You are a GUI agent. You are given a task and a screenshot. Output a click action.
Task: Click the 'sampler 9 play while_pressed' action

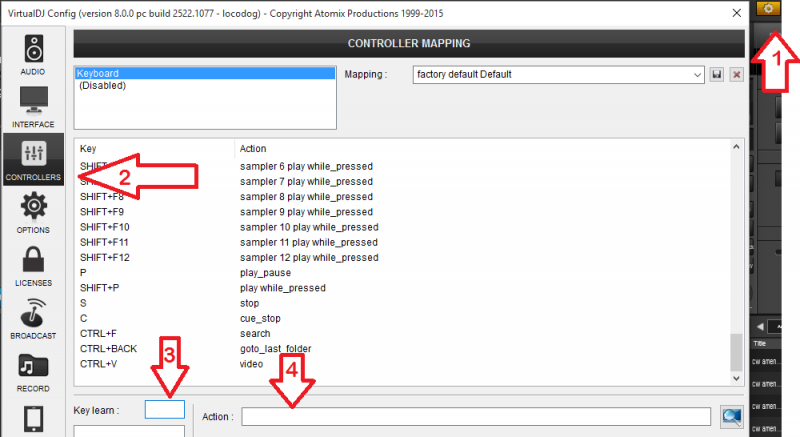coord(306,212)
